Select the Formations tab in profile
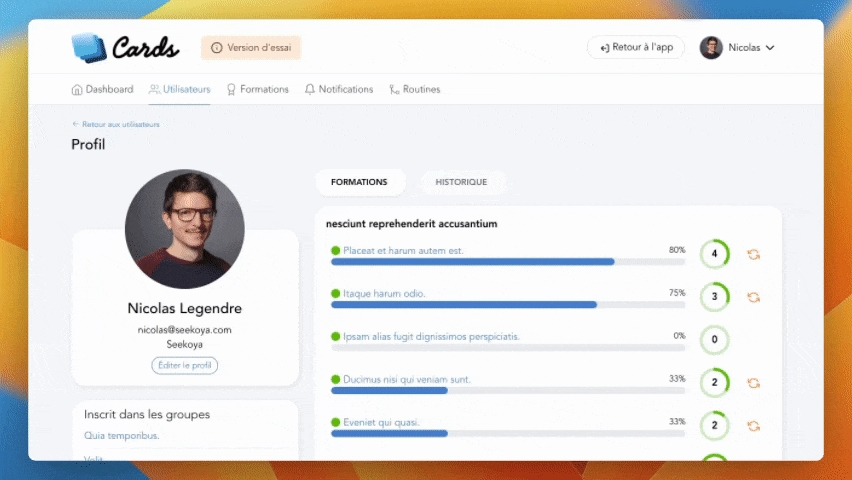 click(x=359, y=182)
